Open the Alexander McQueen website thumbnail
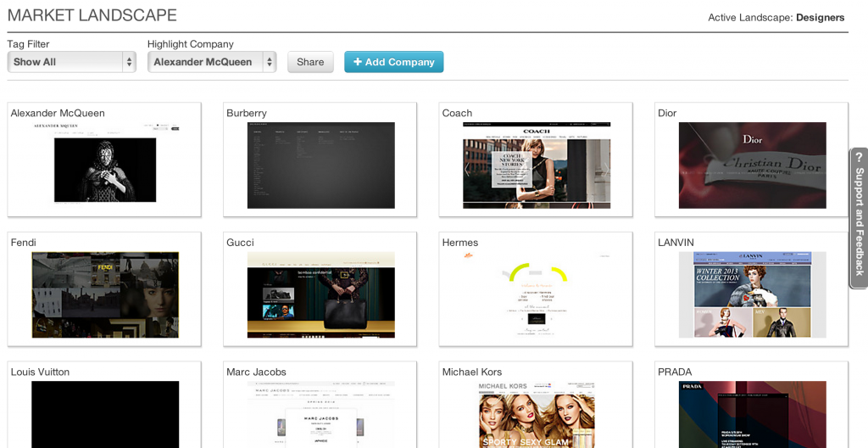The image size is (868, 448). point(105,165)
